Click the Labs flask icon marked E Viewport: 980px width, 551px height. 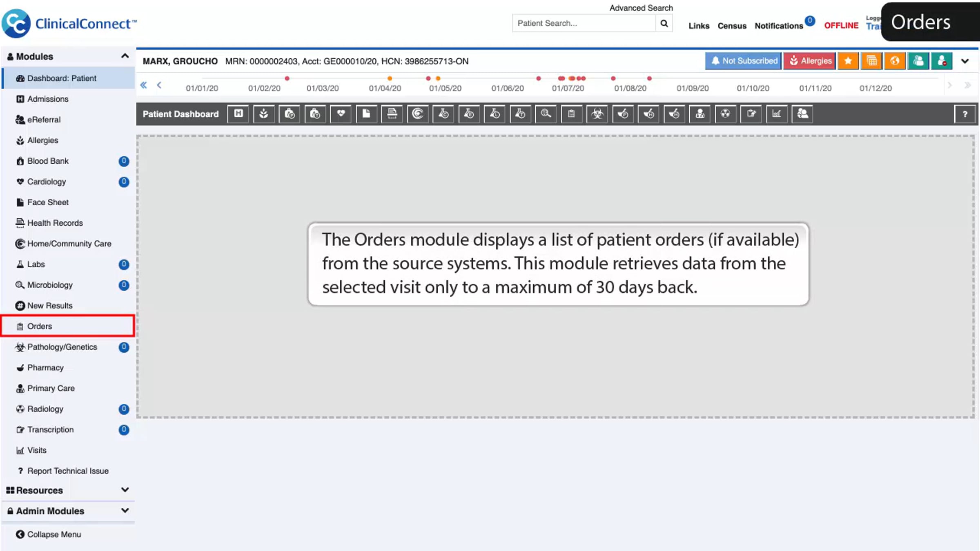pyautogui.click(x=469, y=114)
